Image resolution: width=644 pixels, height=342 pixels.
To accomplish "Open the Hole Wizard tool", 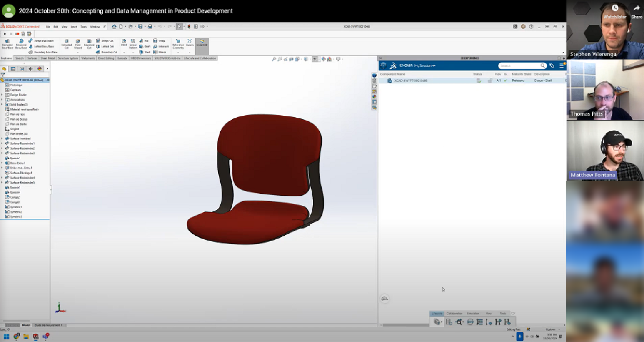I will 78,44.
